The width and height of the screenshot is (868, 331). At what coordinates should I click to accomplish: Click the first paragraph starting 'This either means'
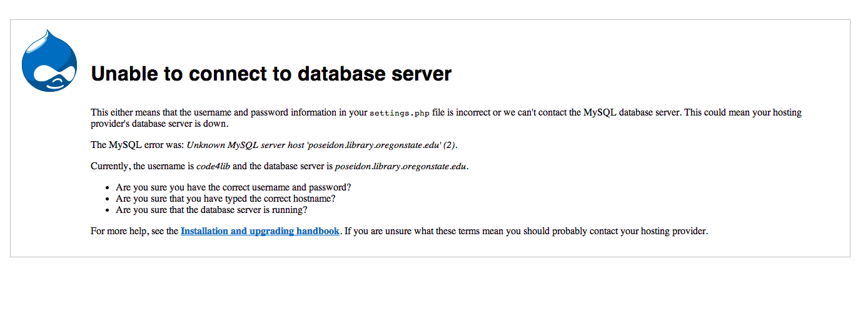pyautogui.click(x=447, y=118)
